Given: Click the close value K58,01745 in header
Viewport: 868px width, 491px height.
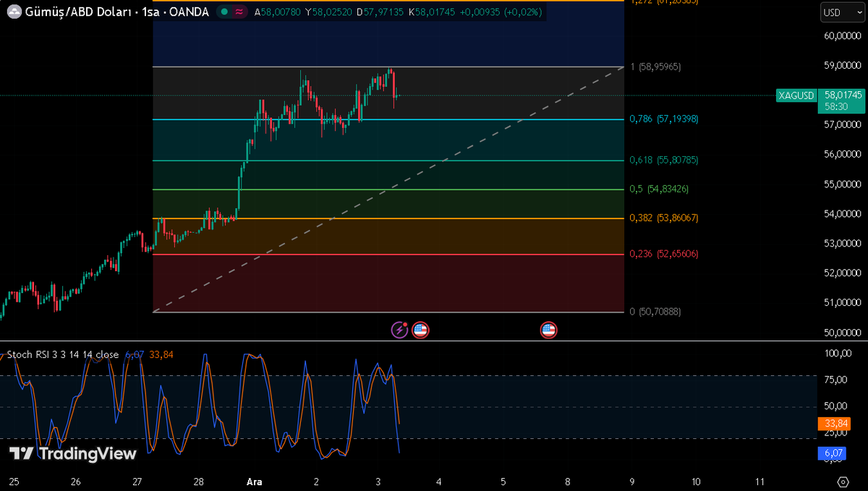Looking at the screenshot, I should pos(433,12).
